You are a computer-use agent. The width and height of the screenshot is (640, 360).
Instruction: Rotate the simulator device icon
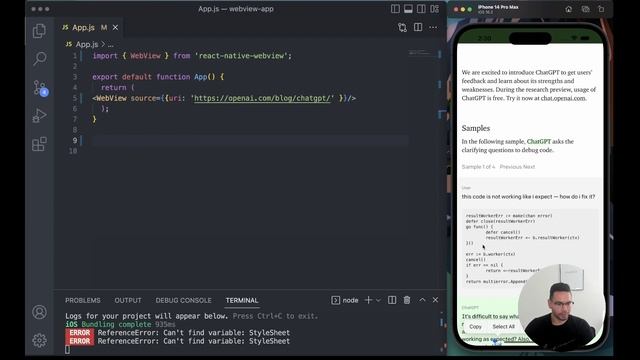[601, 9]
